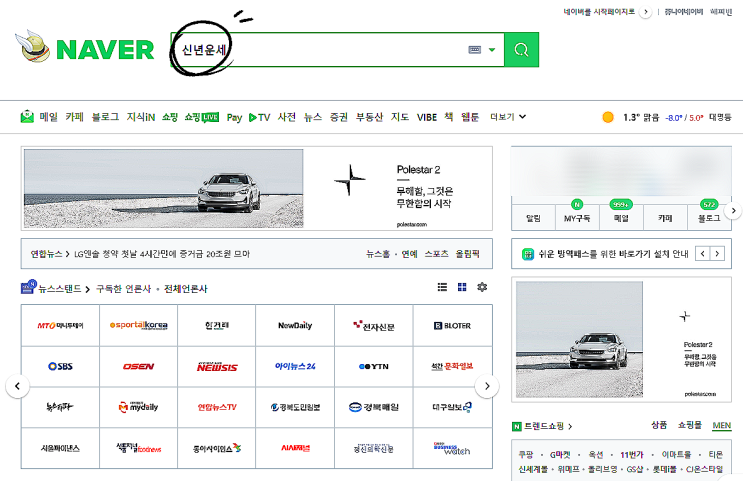The height and width of the screenshot is (481, 743).
Task: Open the NewDaily publisher tile
Action: (x=295, y=326)
